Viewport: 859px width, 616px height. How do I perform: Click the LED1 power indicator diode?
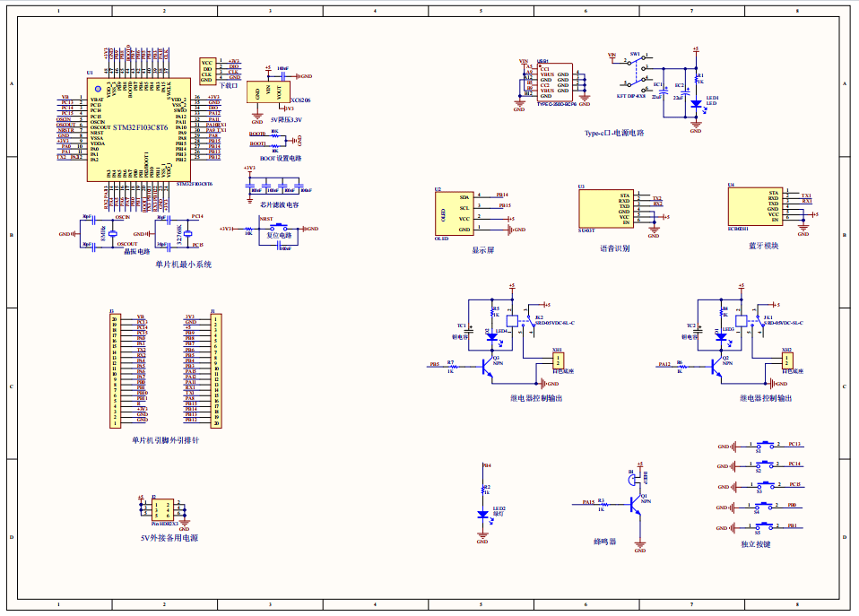point(695,104)
